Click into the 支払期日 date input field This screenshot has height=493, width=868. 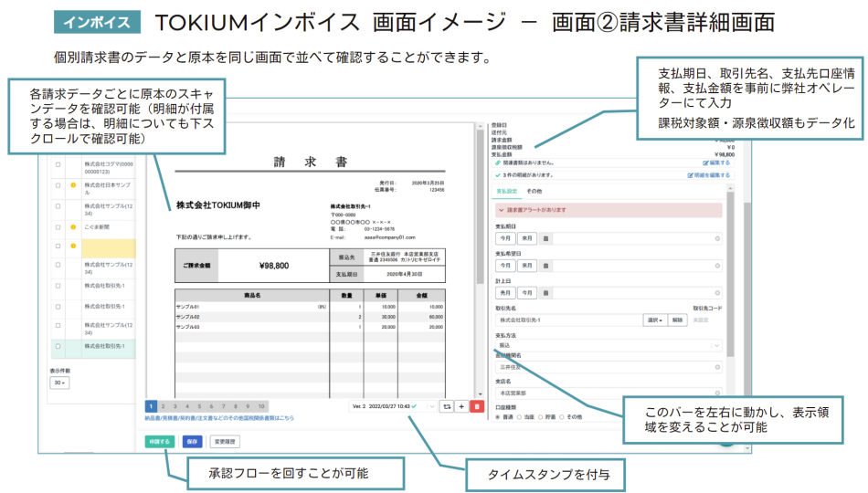(x=637, y=238)
